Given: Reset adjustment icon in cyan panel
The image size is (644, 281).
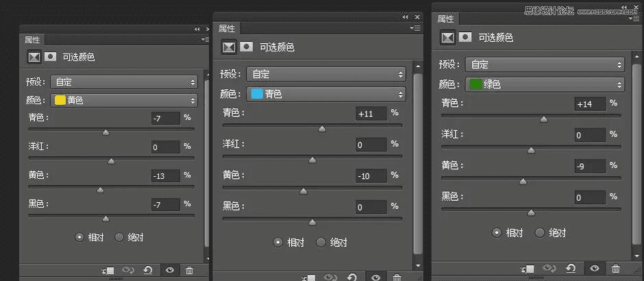Looking at the screenshot, I should pos(351,278).
